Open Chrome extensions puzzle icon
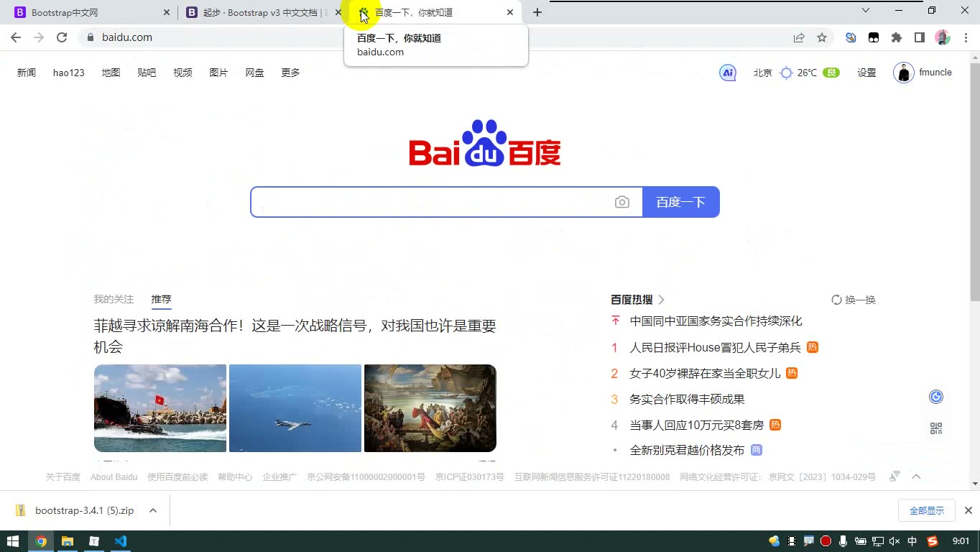The height and width of the screenshot is (552, 980). click(897, 37)
